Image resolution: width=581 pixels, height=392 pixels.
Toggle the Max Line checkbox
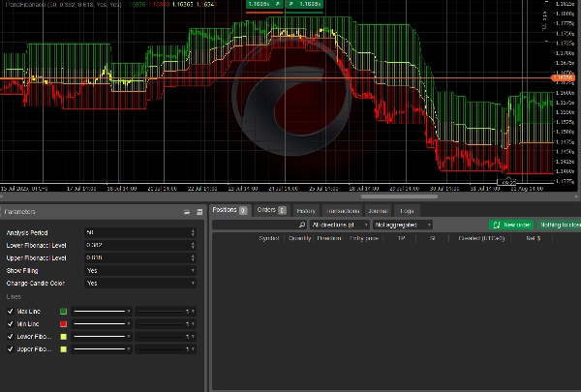click(x=11, y=312)
